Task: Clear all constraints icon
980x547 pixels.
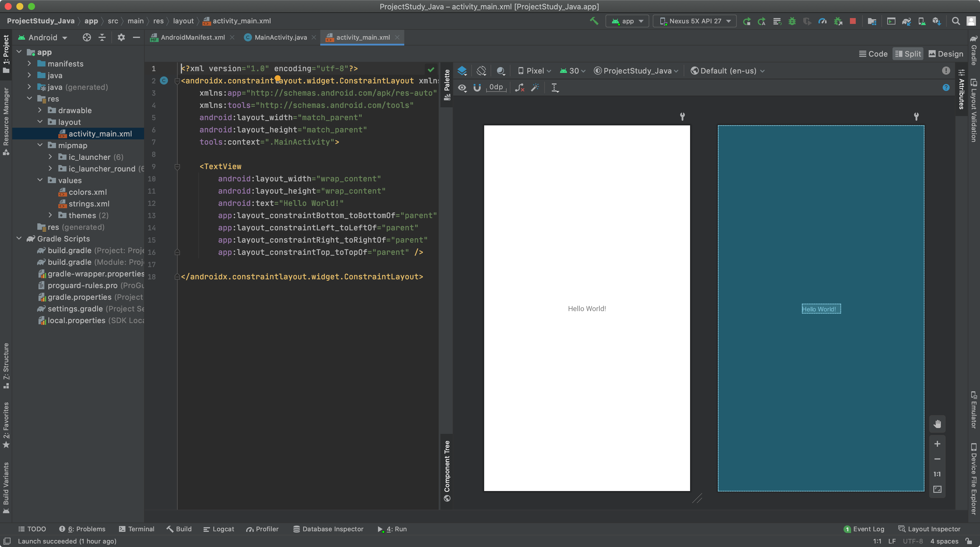Action: coord(520,87)
